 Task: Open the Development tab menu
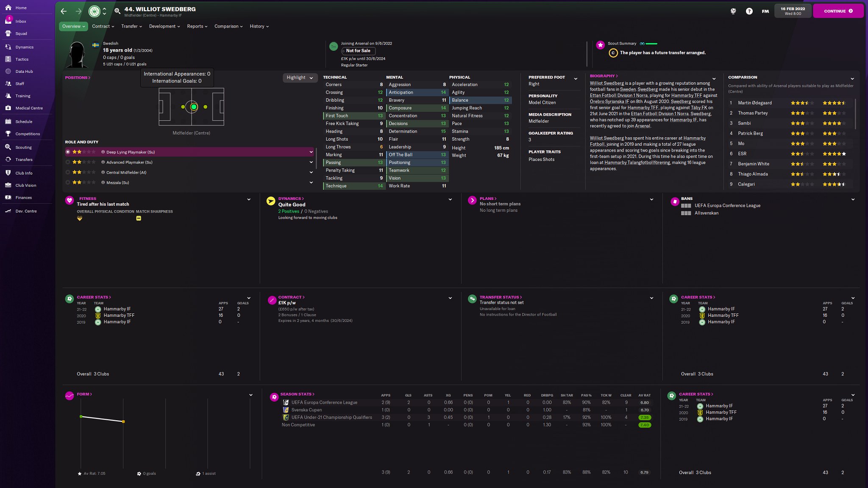(164, 26)
